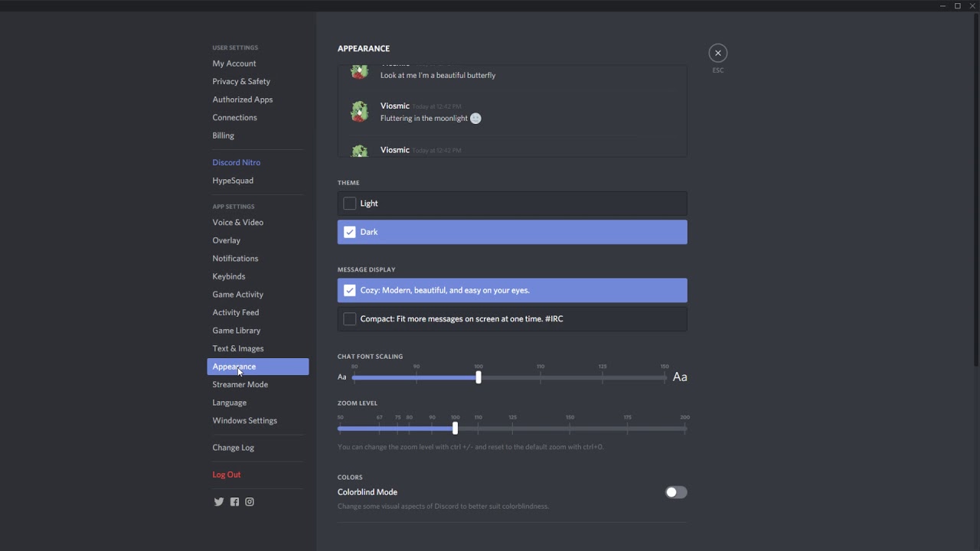
Task: Click the settings page vertical scrollbar
Action: point(975,190)
